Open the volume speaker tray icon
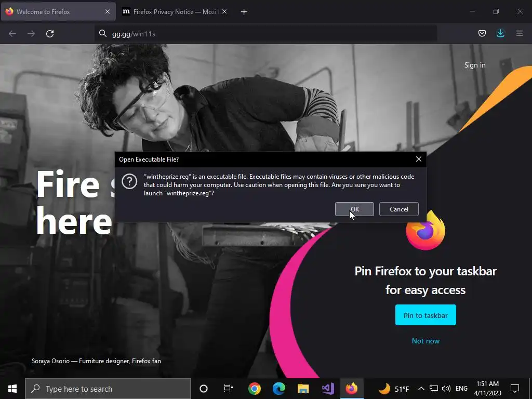The image size is (532, 399). [446, 389]
